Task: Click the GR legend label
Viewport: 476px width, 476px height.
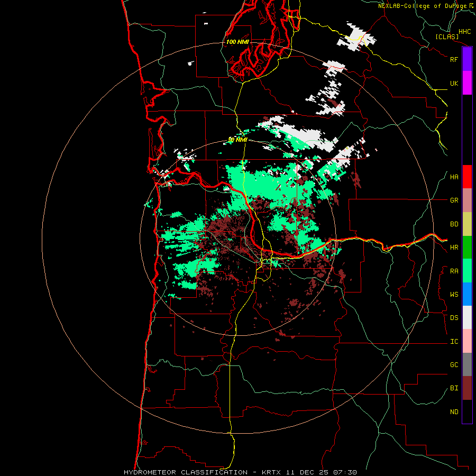Action: point(454,200)
